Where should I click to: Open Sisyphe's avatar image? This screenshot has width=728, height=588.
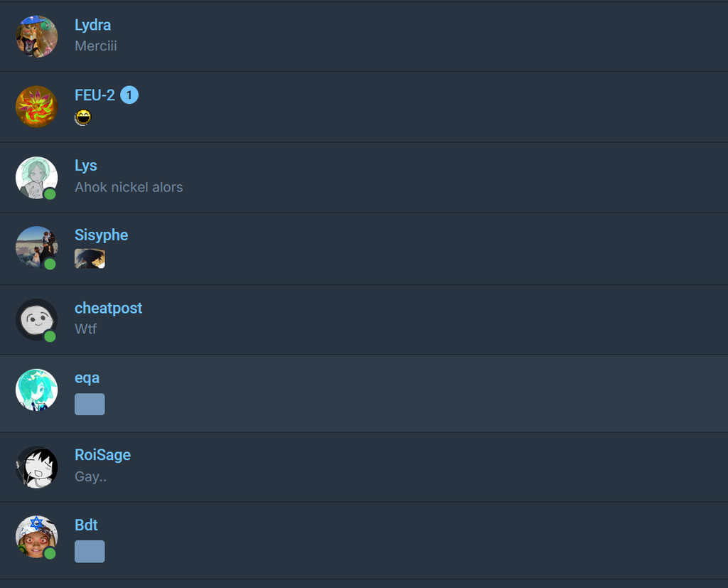coord(36,247)
